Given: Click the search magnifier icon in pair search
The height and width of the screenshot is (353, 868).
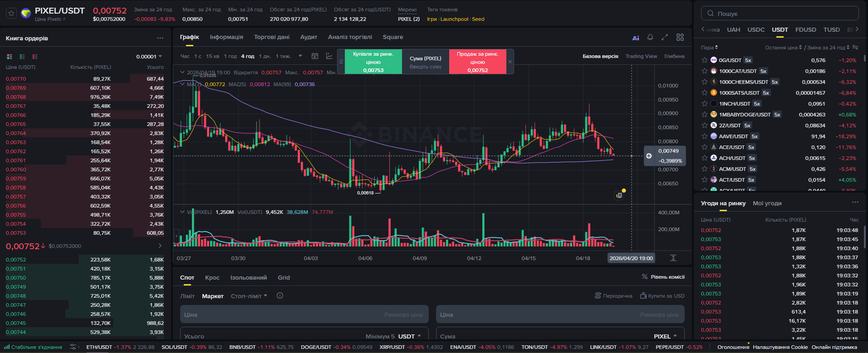Looking at the screenshot, I should click(x=711, y=13).
